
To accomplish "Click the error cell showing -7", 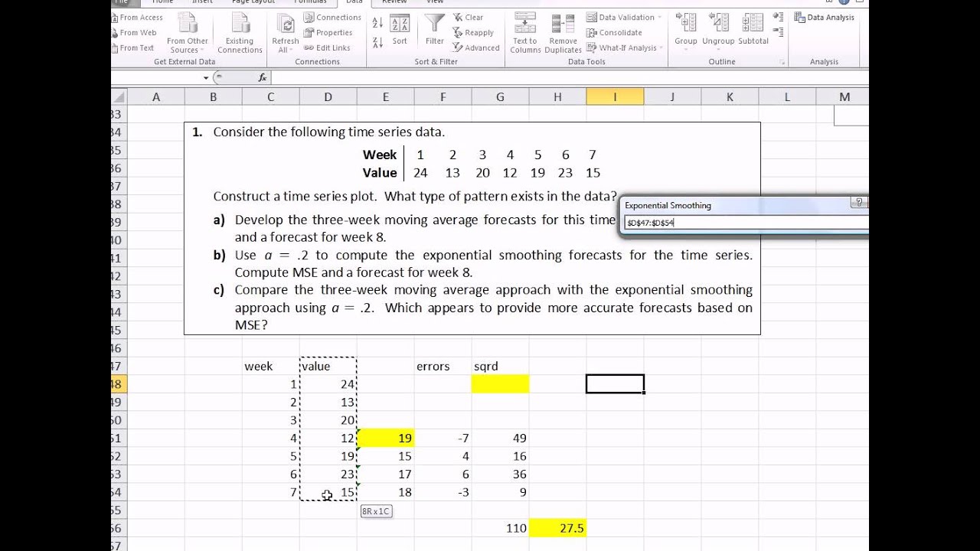I will point(443,439).
